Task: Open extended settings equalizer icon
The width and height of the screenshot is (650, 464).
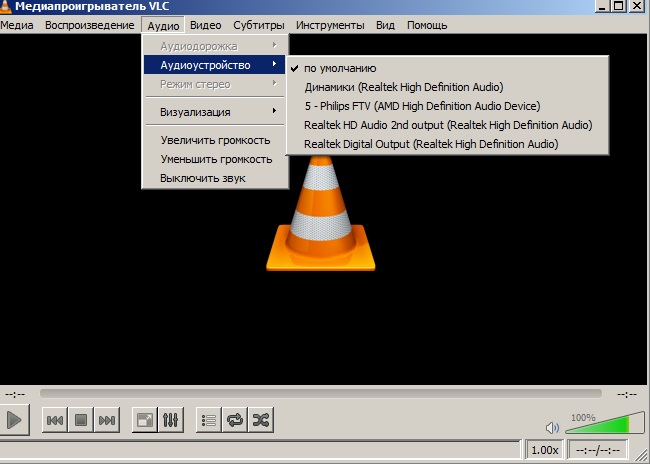Action: pyautogui.click(x=170, y=420)
